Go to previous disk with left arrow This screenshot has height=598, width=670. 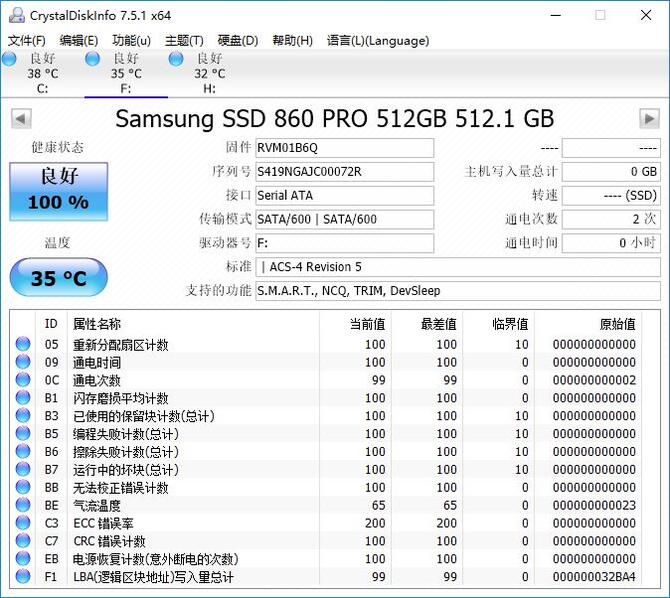(20, 119)
